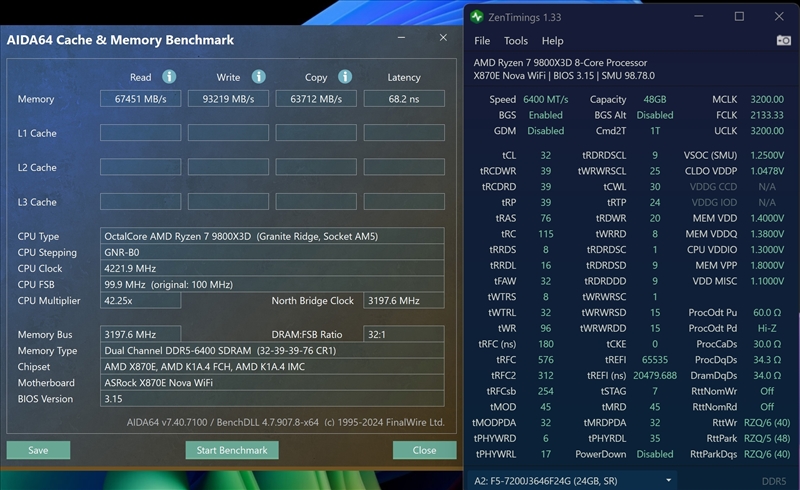
Task: Click the AIDA64 version copyright text
Action: click(286, 422)
